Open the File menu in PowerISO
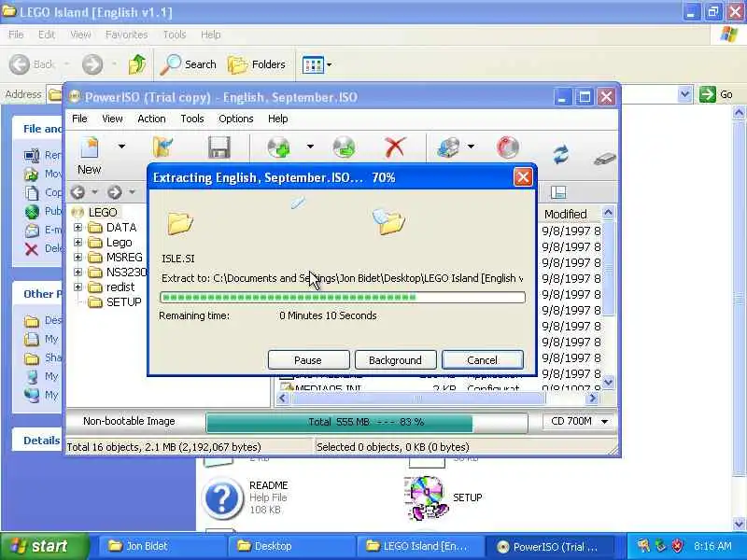Viewport: 747px width, 560px height. [x=79, y=119]
